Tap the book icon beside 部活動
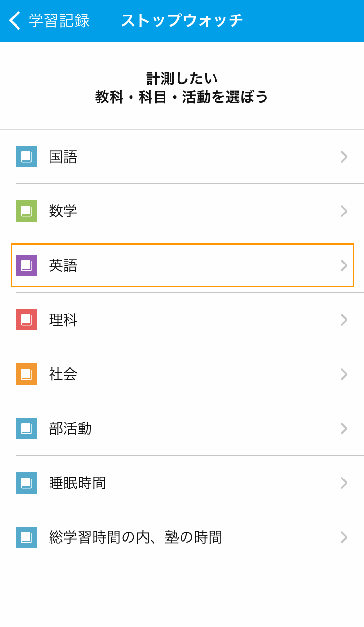364x627 pixels. 26,429
